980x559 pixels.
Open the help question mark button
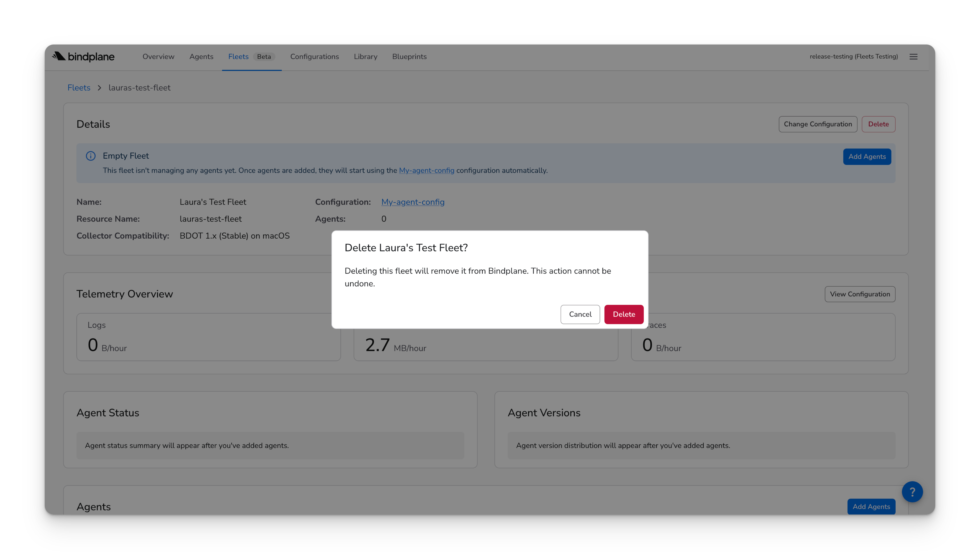point(912,492)
